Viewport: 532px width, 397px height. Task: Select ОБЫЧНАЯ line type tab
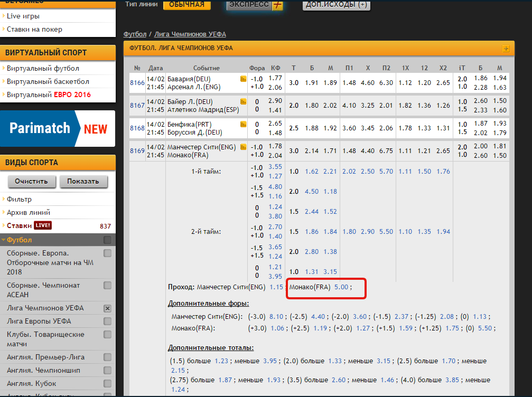187,5
